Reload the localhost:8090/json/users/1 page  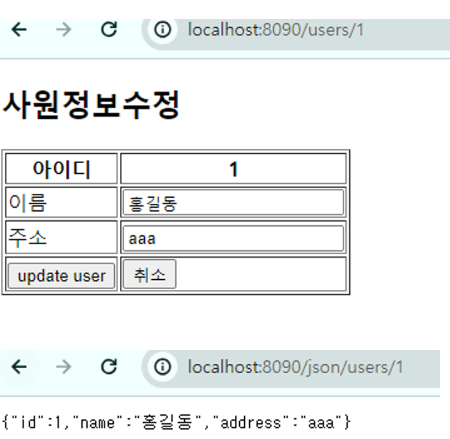click(x=109, y=367)
